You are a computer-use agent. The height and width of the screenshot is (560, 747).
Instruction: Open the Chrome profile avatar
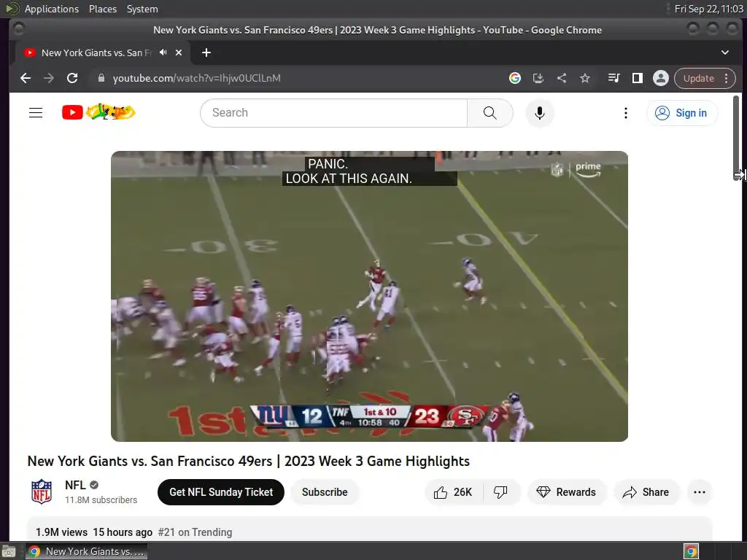pyautogui.click(x=660, y=78)
